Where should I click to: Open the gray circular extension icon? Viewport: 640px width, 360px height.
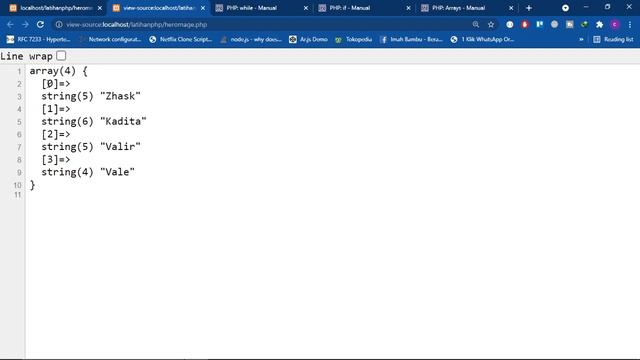coord(554,24)
